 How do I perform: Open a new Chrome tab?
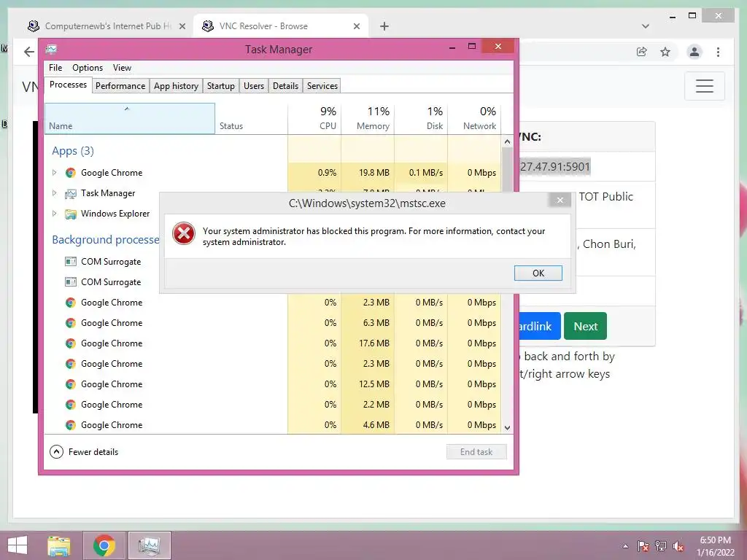(x=384, y=26)
